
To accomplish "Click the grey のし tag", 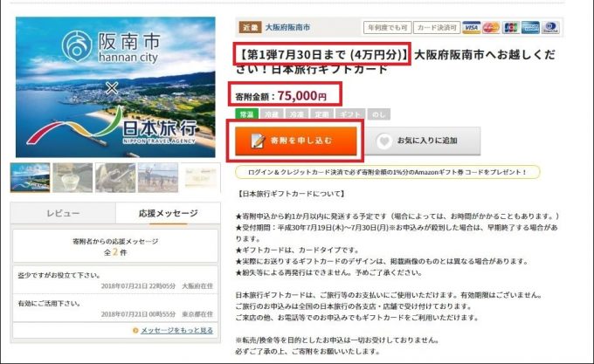I will point(379,113).
